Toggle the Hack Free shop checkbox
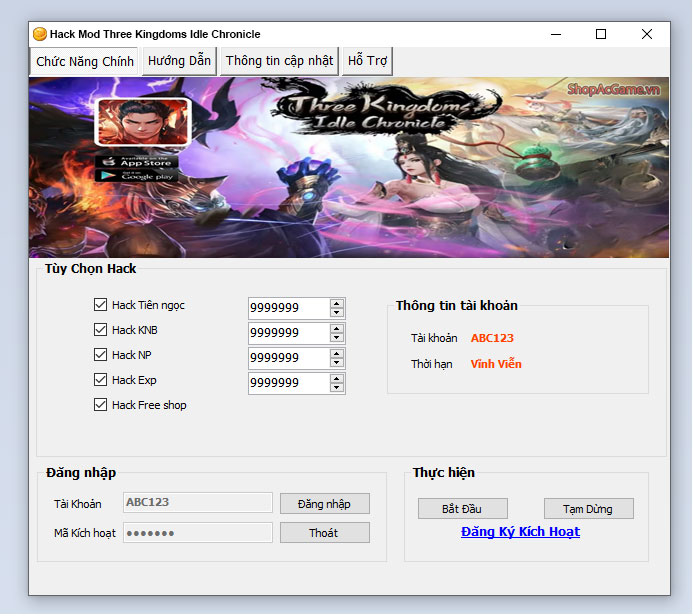The width and height of the screenshot is (693, 616). (x=100, y=405)
